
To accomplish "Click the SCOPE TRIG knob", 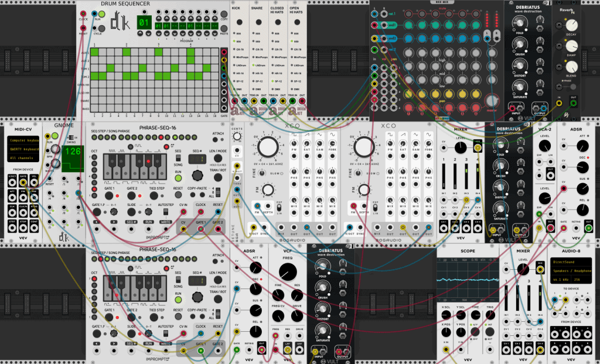I will click(x=490, y=315).
